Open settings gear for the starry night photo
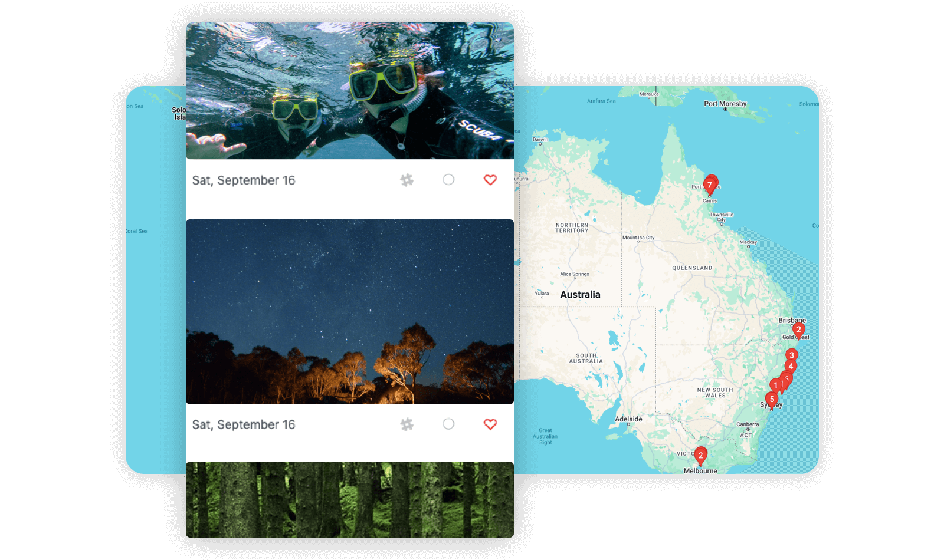 (x=407, y=424)
